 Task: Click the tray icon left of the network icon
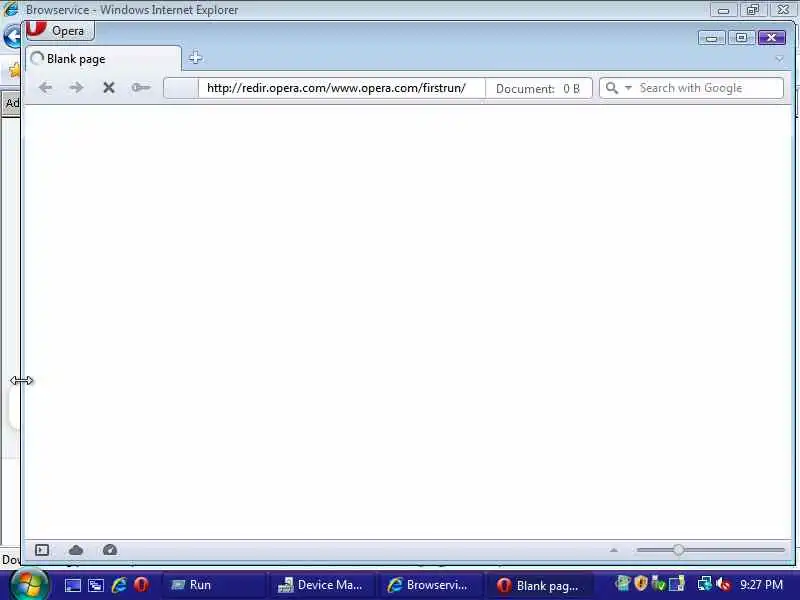pos(676,583)
